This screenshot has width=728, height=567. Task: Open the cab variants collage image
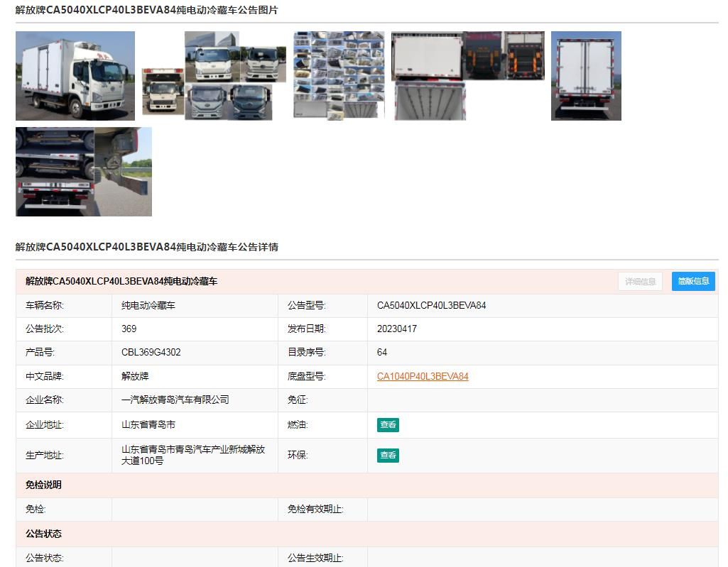[214, 76]
